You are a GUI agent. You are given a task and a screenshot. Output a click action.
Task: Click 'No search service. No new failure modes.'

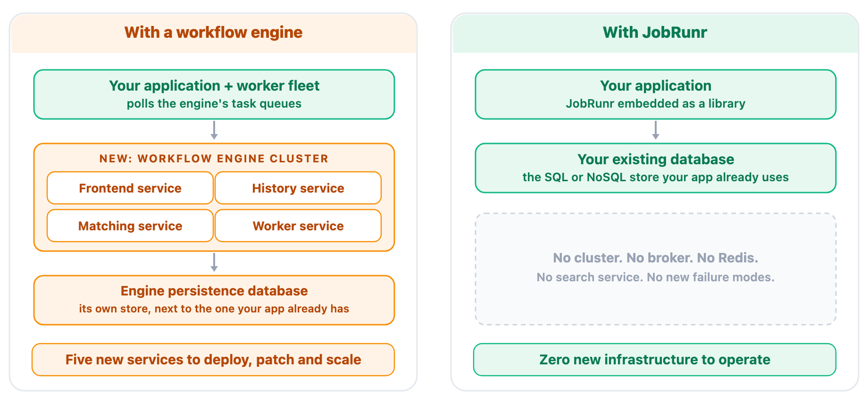coord(656,277)
